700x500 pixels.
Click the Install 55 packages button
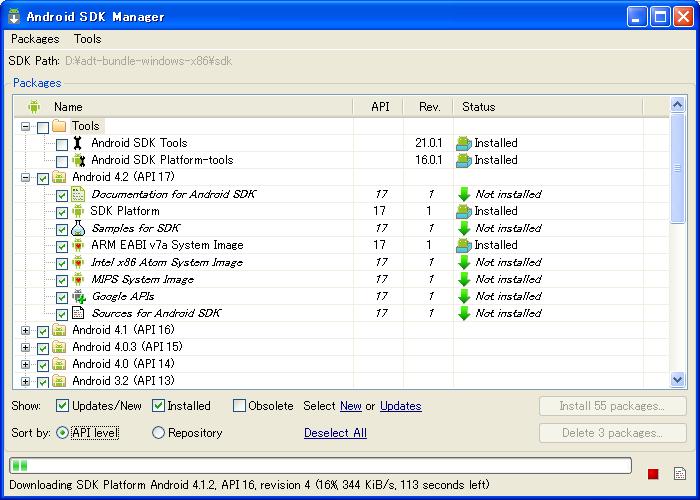(x=612, y=406)
